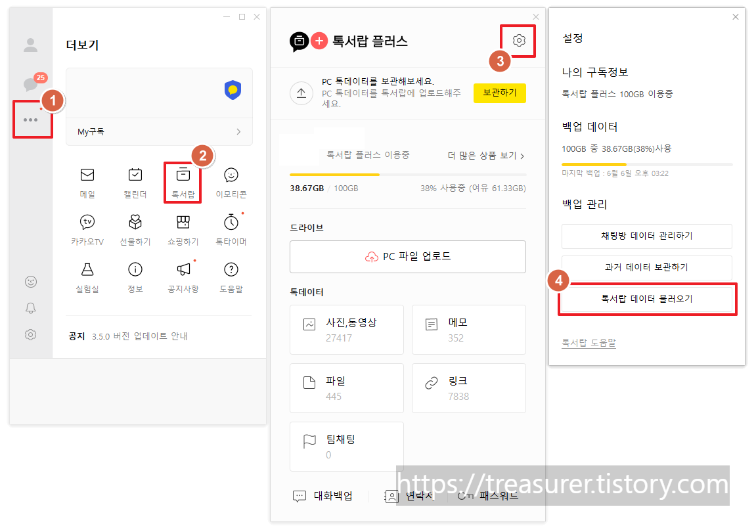Viewport: 756px width, 532px height.
Task: Click PC 파일 업로드 button
Action: click(x=407, y=257)
